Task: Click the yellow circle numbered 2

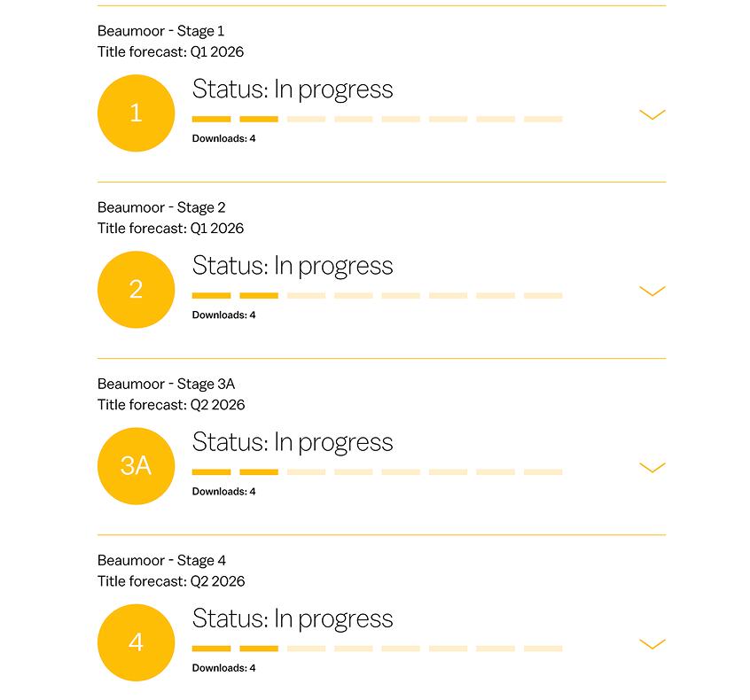Action: 136,290
